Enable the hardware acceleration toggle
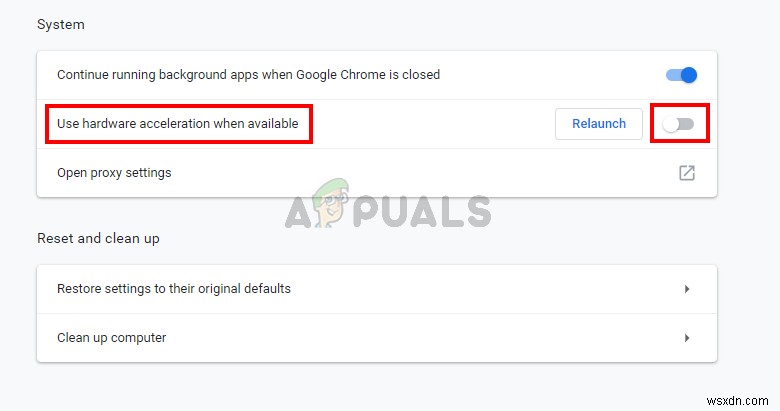This screenshot has width=780, height=411. click(x=679, y=124)
